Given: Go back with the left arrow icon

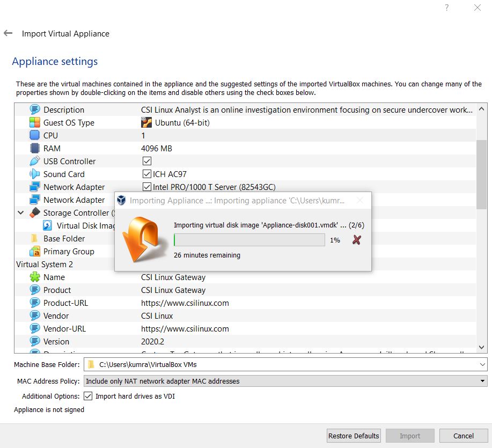Looking at the screenshot, I should [x=8, y=33].
